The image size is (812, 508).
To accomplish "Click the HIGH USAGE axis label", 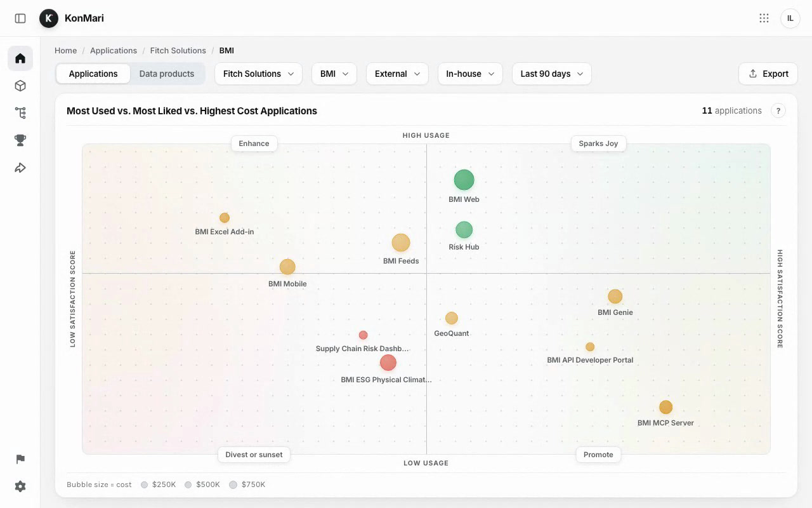I will [x=426, y=135].
